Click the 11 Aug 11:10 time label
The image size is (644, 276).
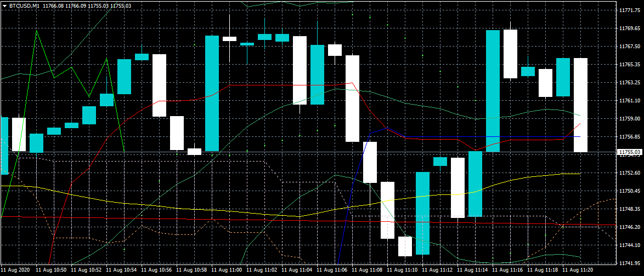click(403, 271)
